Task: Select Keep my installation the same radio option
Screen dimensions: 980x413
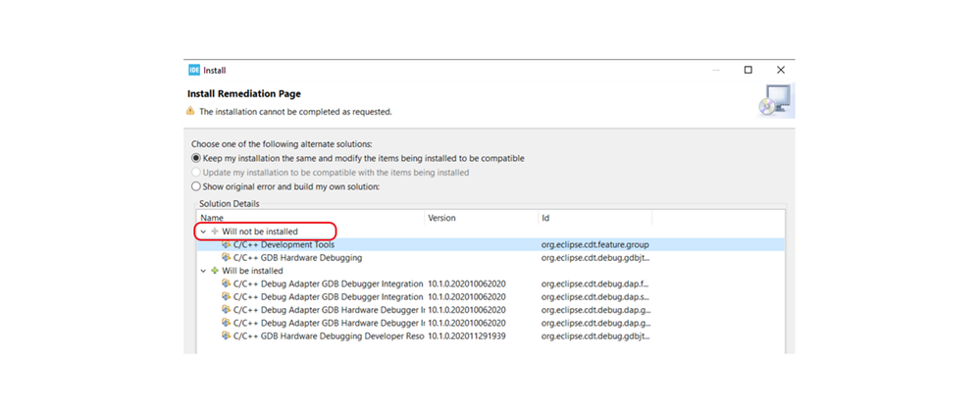Action: click(x=196, y=158)
